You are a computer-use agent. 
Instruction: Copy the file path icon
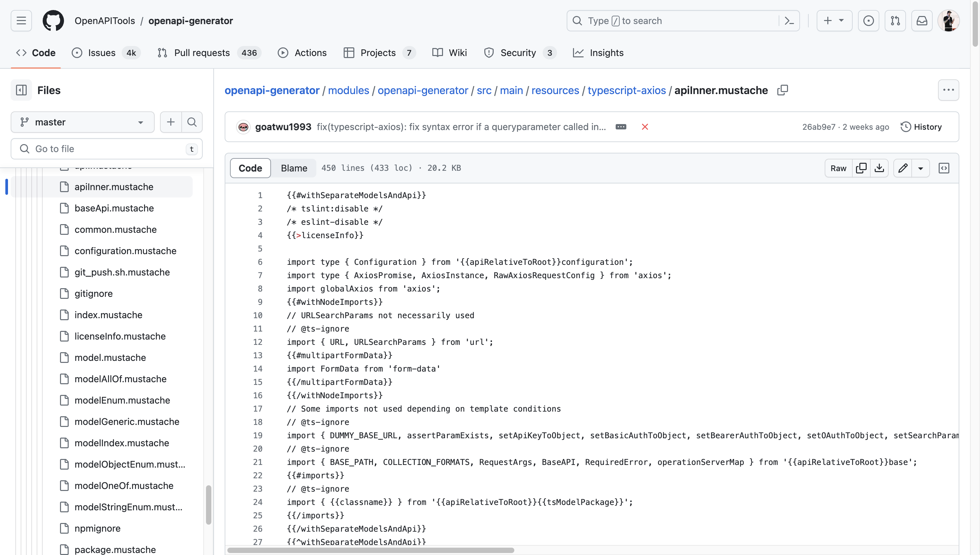[x=782, y=90]
